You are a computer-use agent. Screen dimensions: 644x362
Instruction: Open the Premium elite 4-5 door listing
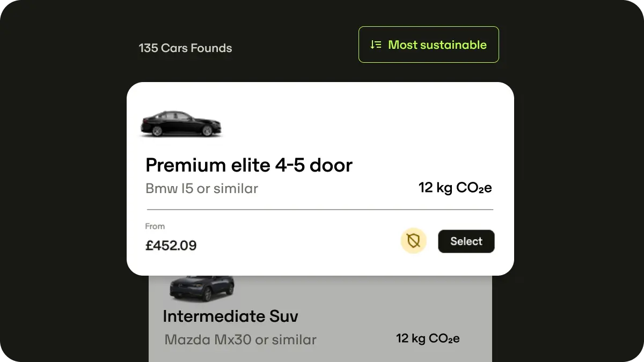(248, 165)
